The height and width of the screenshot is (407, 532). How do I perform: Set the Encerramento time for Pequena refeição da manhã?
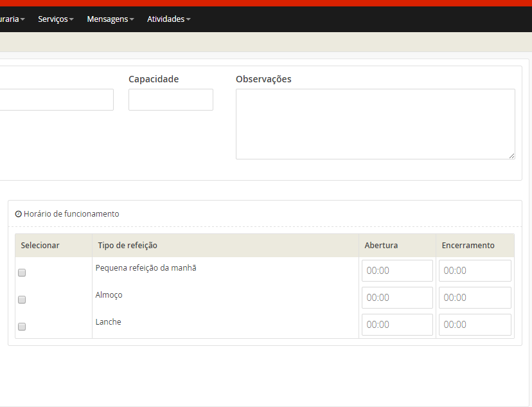(x=475, y=271)
